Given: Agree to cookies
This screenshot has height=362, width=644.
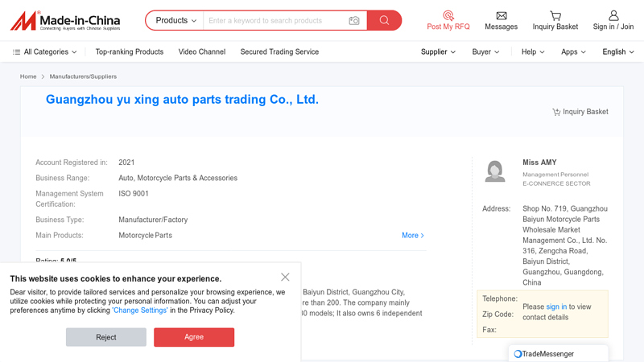Looking at the screenshot, I should (x=194, y=337).
